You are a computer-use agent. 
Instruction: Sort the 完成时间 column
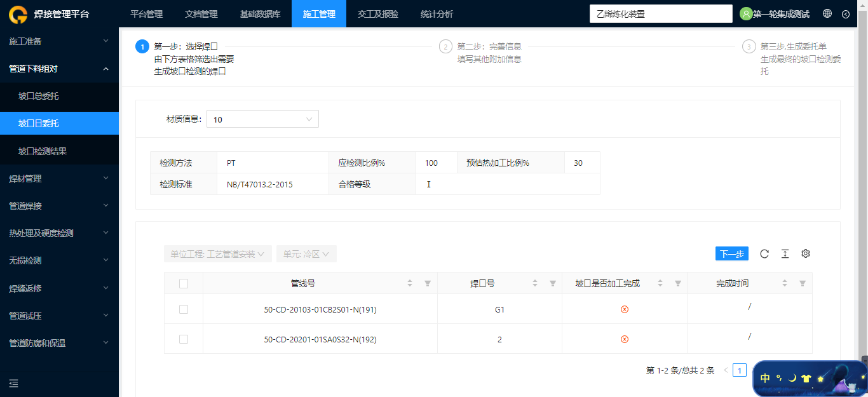[x=785, y=283]
